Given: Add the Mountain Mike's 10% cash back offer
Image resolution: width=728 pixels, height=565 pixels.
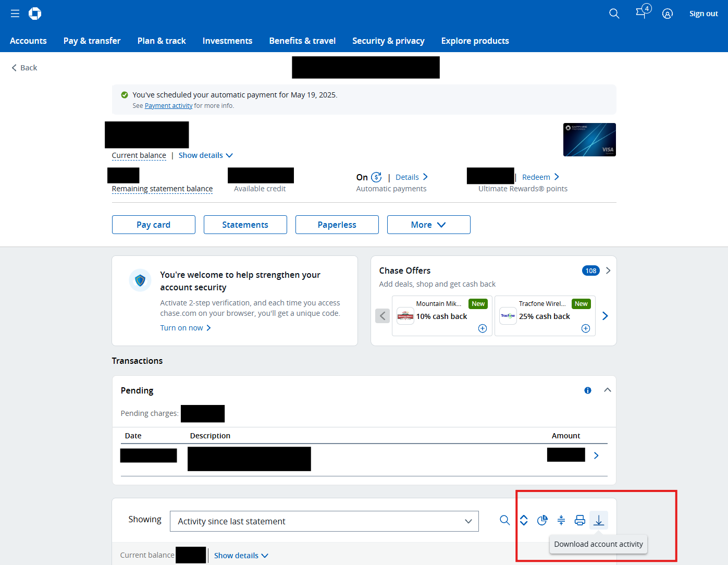Looking at the screenshot, I should coord(483,328).
